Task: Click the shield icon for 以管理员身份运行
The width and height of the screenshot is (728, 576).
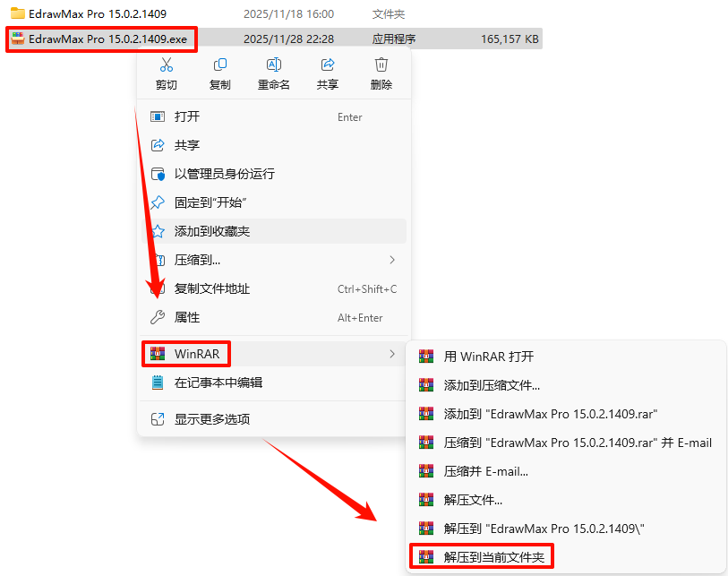Action: [158, 174]
